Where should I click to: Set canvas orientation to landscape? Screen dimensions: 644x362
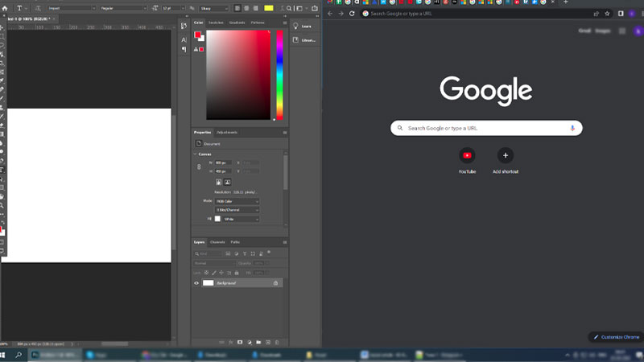(x=227, y=182)
